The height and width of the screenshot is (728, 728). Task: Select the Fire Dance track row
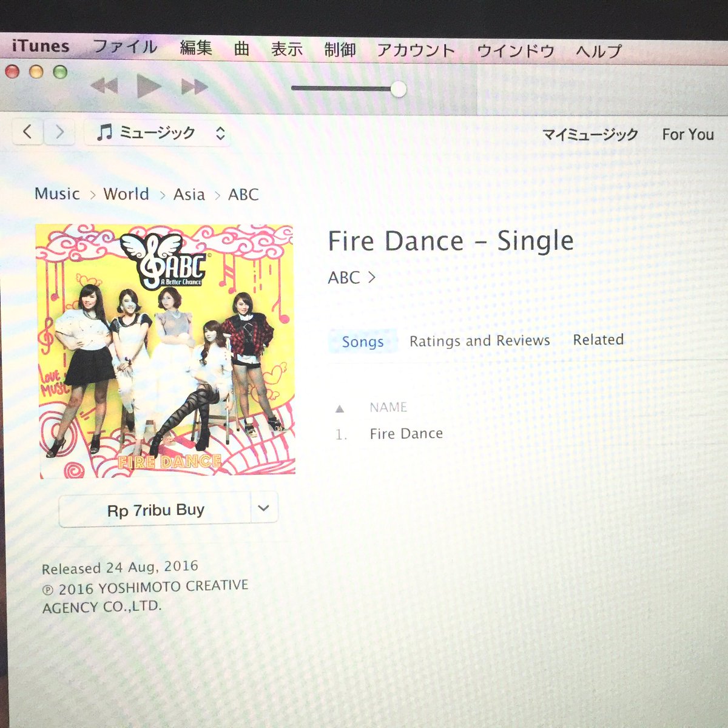(406, 434)
